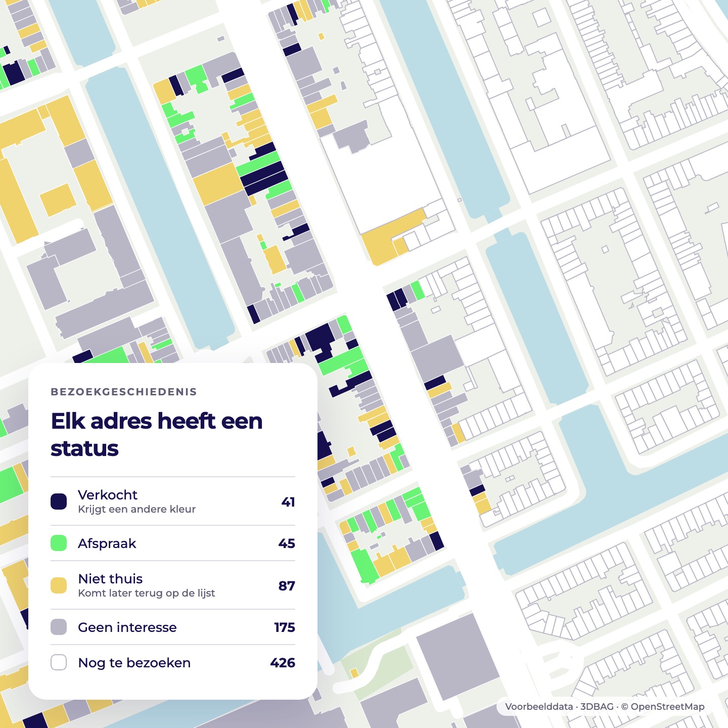Select the Nog te bezoeken label
Screen dimensions: 728x728
(x=134, y=663)
